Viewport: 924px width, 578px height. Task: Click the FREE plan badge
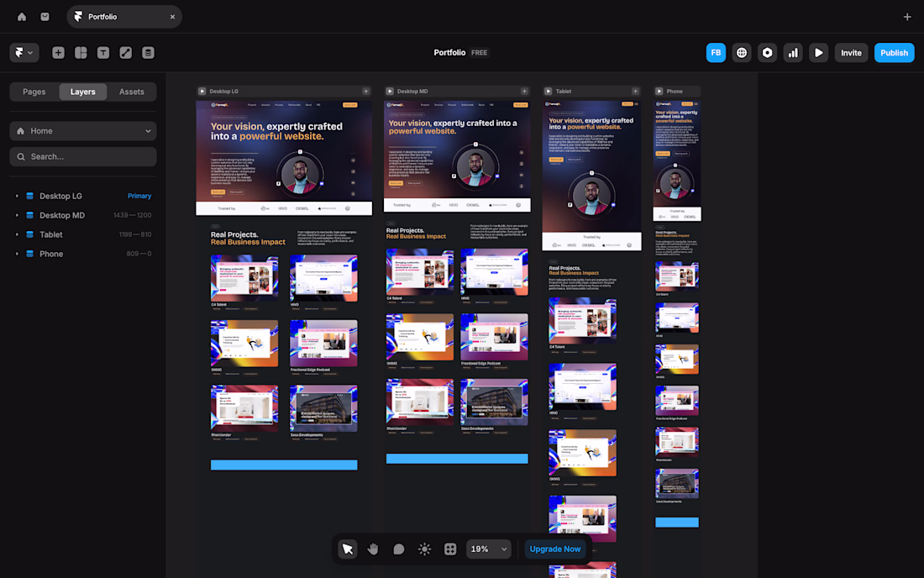pyautogui.click(x=479, y=52)
